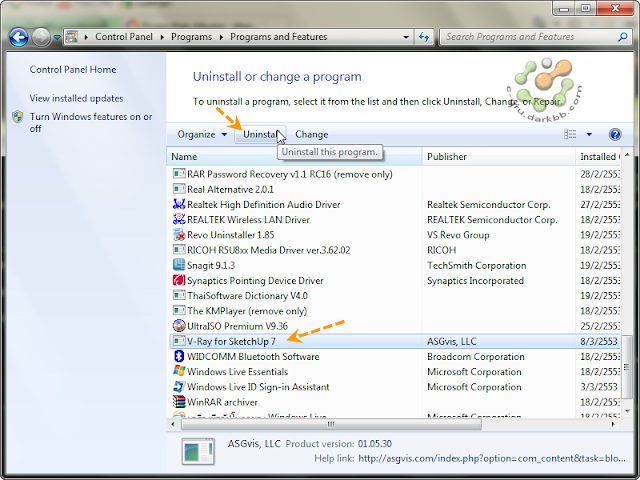
Task: Select WinRAR archiver program name
Action: click(x=222, y=402)
